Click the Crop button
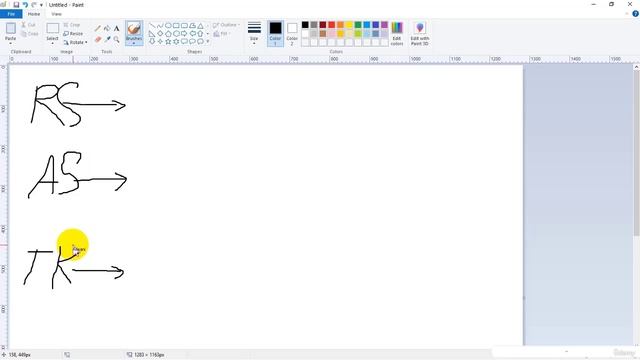640x360 pixels. 72,25
